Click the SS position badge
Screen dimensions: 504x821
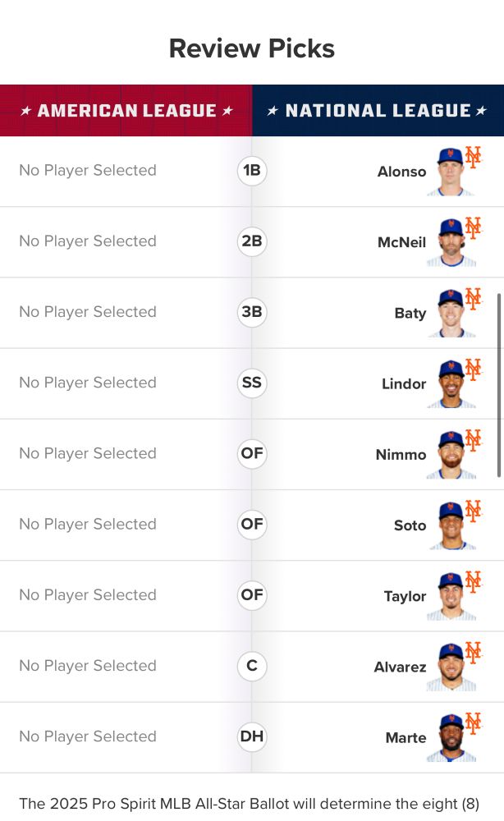(x=252, y=383)
